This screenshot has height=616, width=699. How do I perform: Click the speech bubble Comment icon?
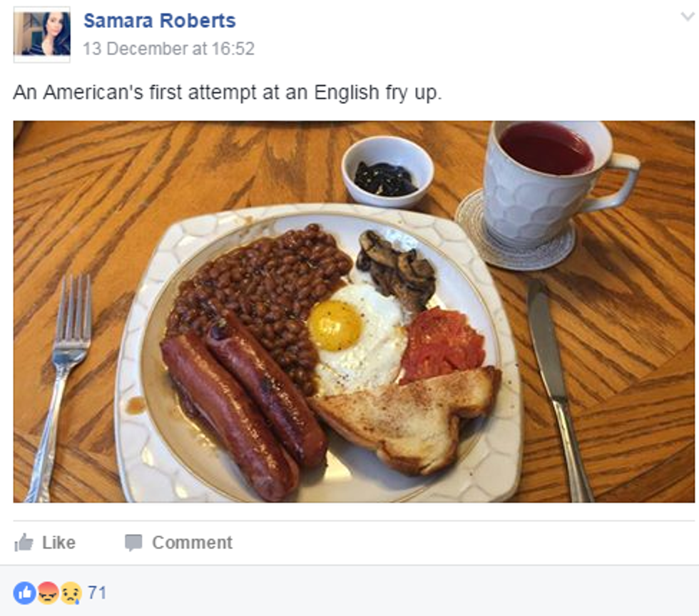[133, 543]
